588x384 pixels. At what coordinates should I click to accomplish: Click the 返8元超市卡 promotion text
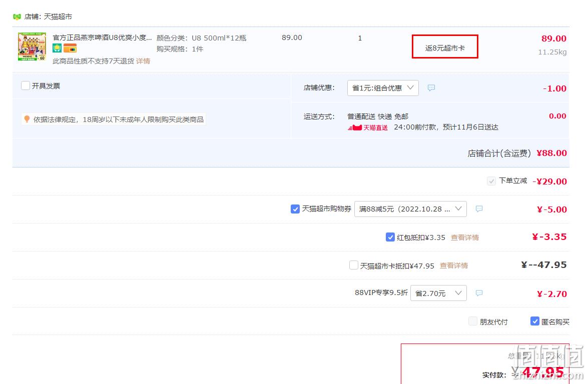click(445, 48)
